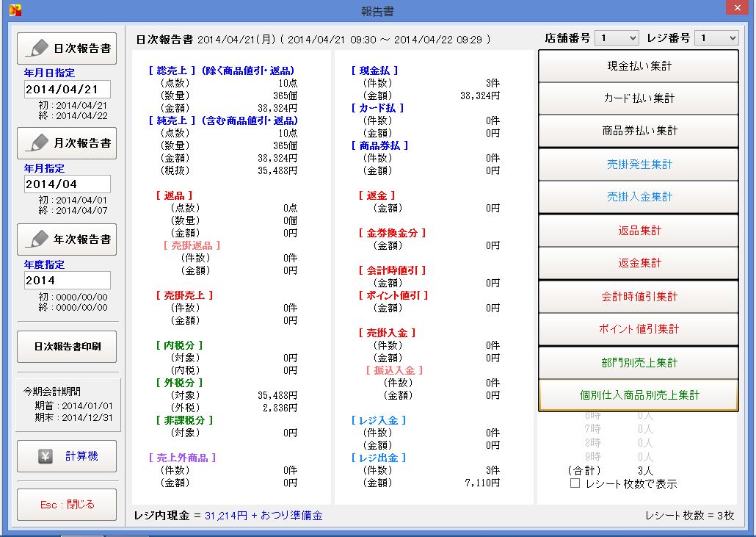Enable レシート枚数で表示 checkbox
756x537 pixels.
pos(575,484)
